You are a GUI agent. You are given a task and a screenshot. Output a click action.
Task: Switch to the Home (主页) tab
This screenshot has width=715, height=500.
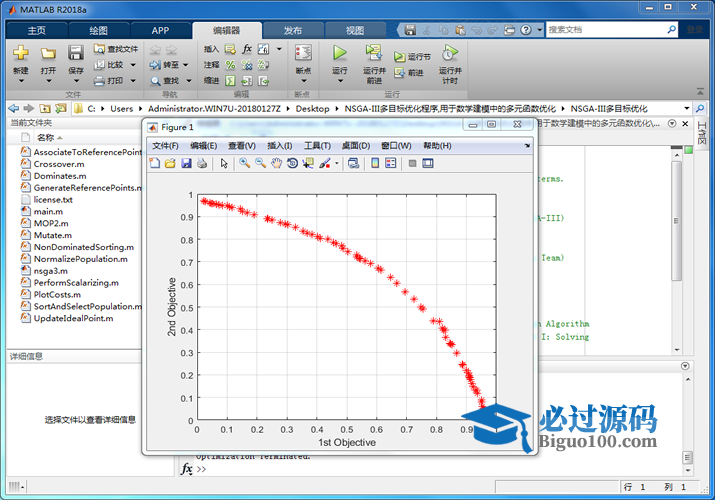point(36,31)
